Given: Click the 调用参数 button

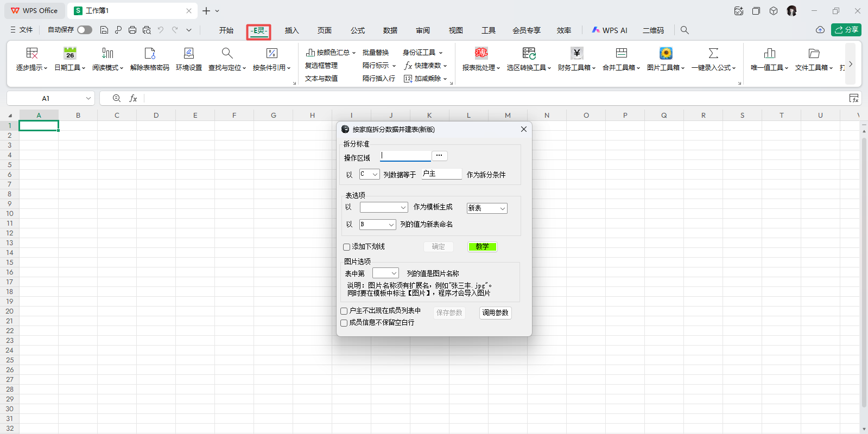Looking at the screenshot, I should (495, 313).
